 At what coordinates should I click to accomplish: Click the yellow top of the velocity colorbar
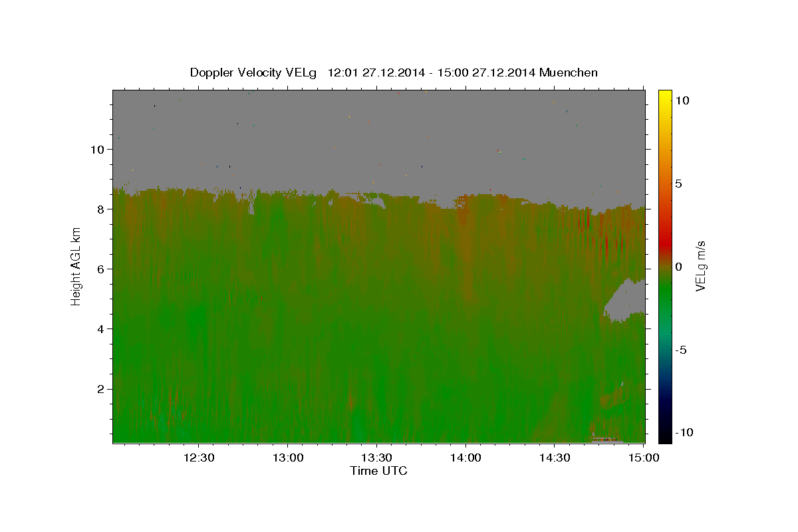point(665,98)
